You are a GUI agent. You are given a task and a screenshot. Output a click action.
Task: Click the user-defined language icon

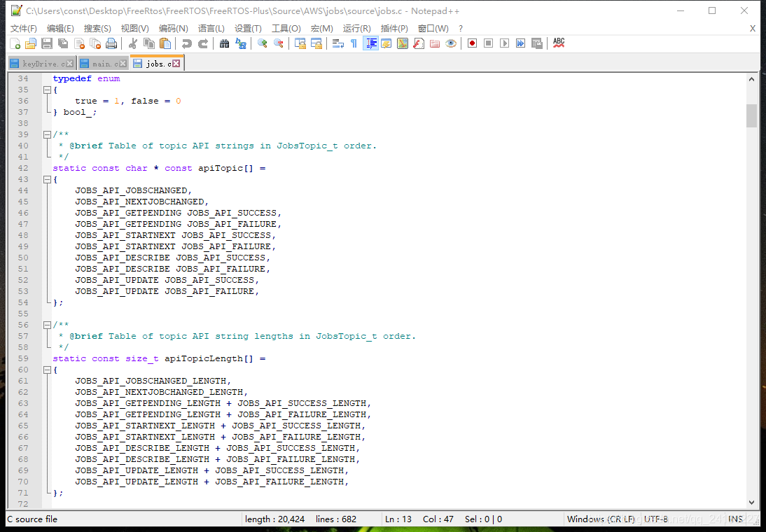(x=387, y=43)
